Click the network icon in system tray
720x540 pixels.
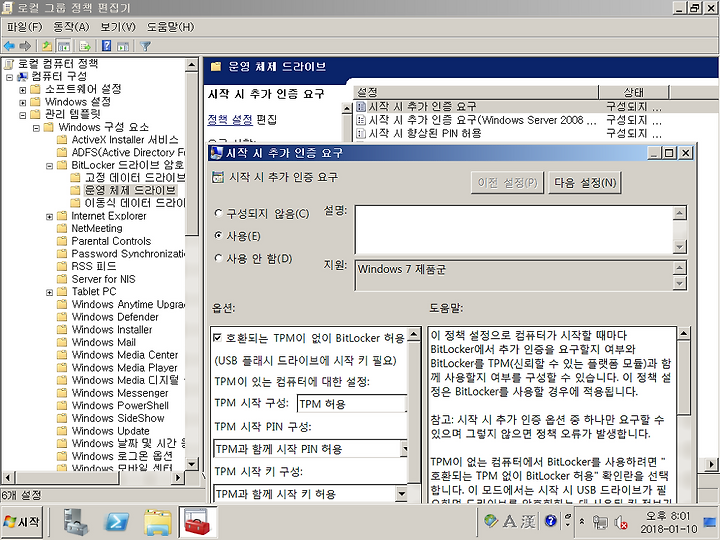tap(600, 522)
